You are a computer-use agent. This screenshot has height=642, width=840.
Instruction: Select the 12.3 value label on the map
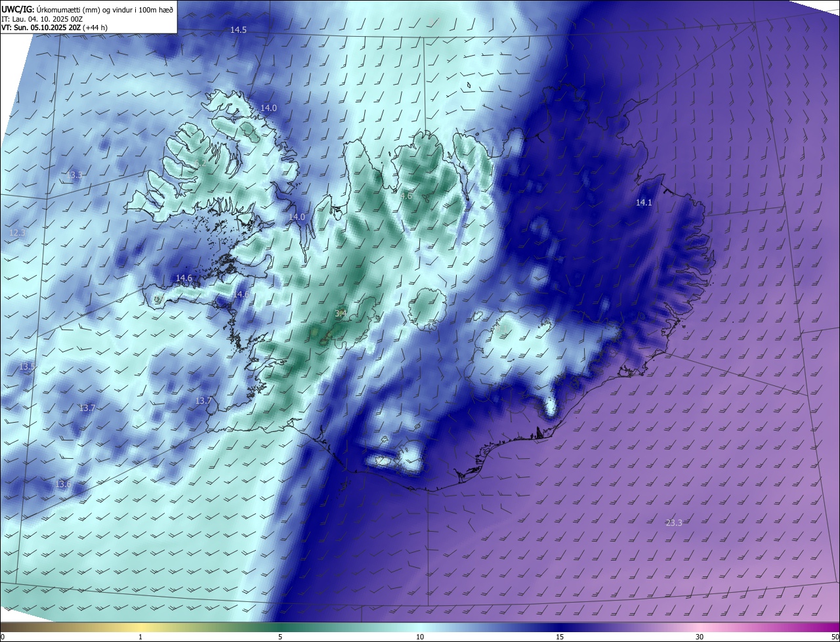[x=17, y=233]
